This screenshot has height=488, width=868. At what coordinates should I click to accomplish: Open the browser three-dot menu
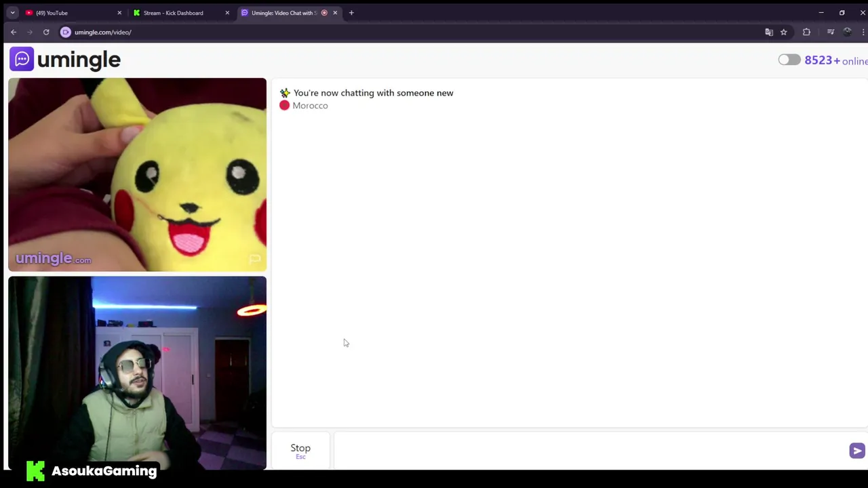tap(863, 32)
